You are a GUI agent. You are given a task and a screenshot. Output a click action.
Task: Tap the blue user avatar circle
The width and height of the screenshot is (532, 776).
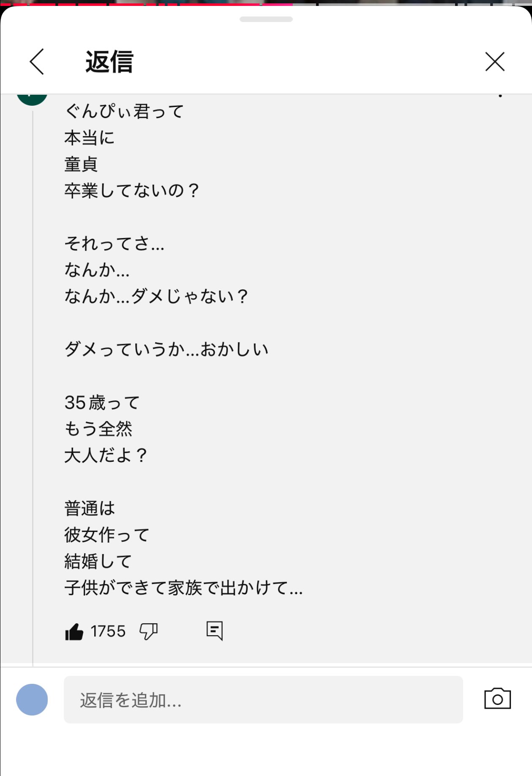click(32, 699)
